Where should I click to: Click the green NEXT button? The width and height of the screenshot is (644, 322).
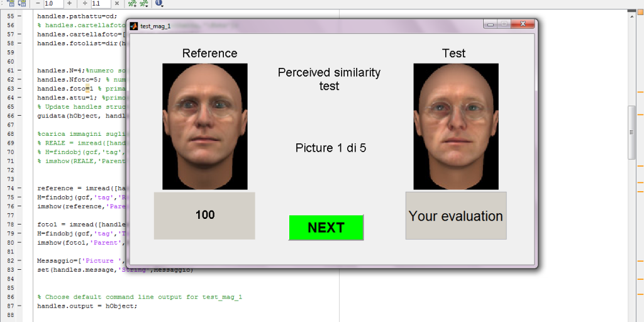click(326, 228)
